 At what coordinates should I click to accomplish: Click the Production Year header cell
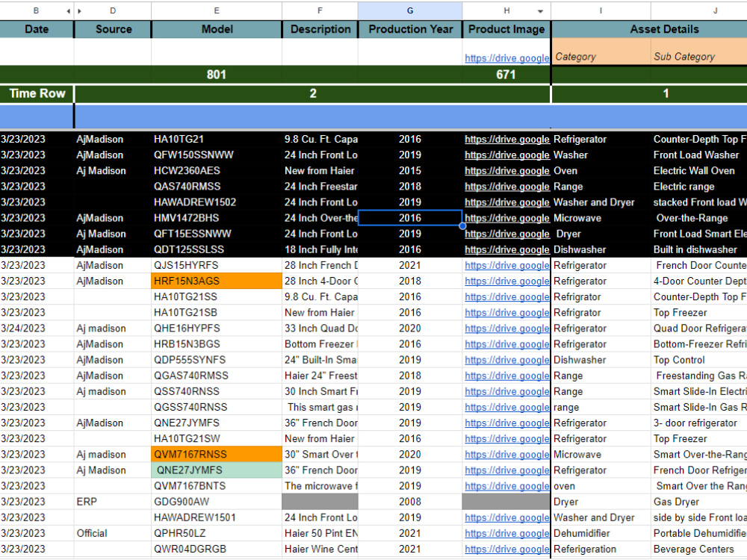410,29
